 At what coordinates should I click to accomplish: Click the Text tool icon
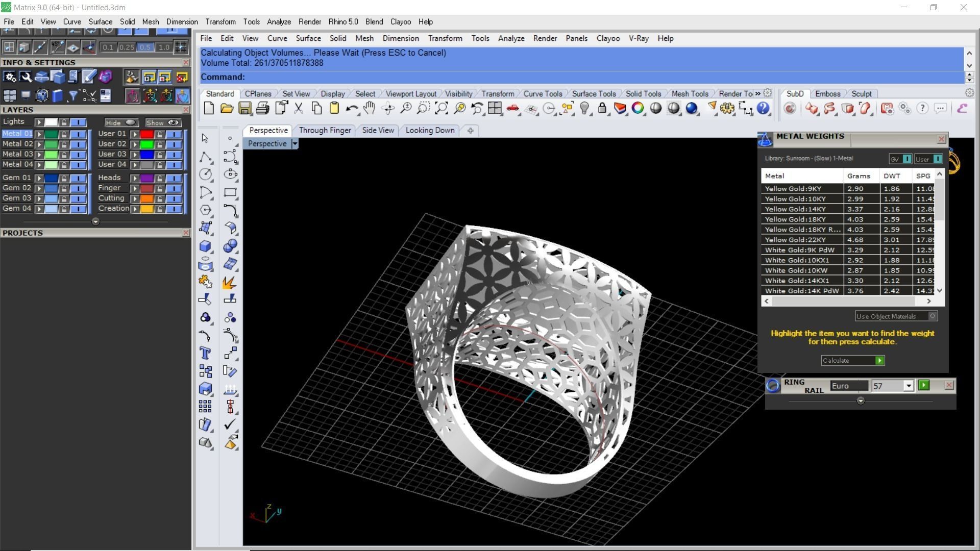coord(205,353)
